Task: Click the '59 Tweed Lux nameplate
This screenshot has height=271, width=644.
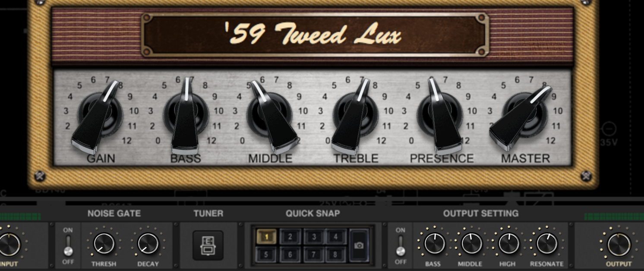Action: pyautogui.click(x=315, y=35)
